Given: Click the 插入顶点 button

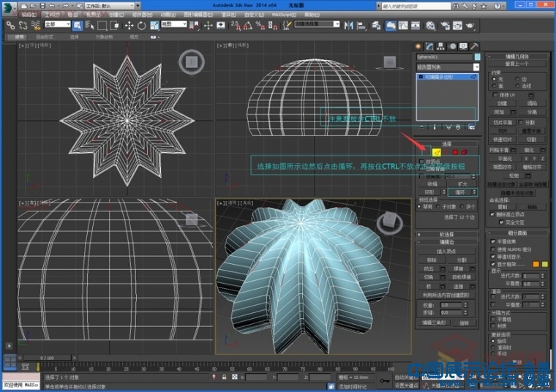Looking at the screenshot, I should pyautogui.click(x=447, y=251).
